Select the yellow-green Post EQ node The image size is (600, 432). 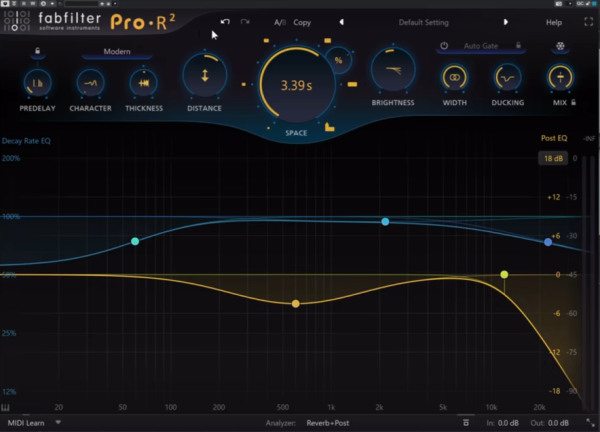pyautogui.click(x=504, y=274)
